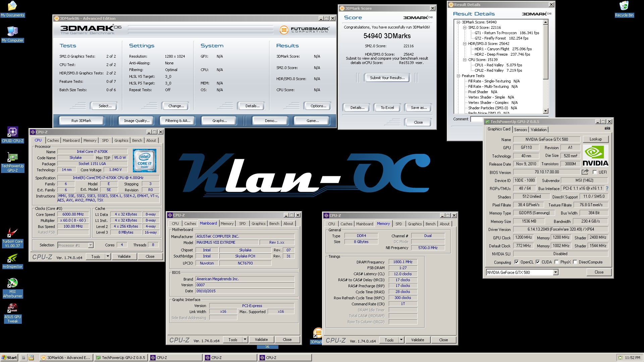The width and height of the screenshot is (644, 362).
Task: Launch the CPUID CPU-Z desktop shortcut
Action: pyautogui.click(x=12, y=135)
